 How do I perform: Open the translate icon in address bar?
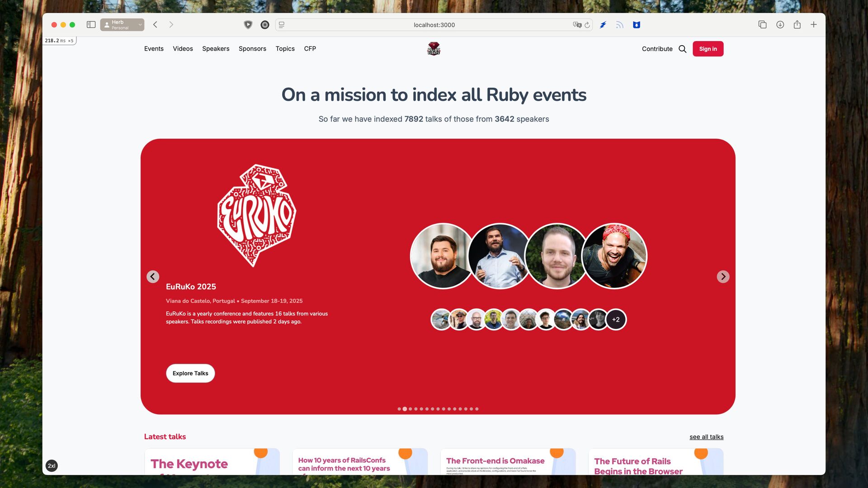click(577, 25)
